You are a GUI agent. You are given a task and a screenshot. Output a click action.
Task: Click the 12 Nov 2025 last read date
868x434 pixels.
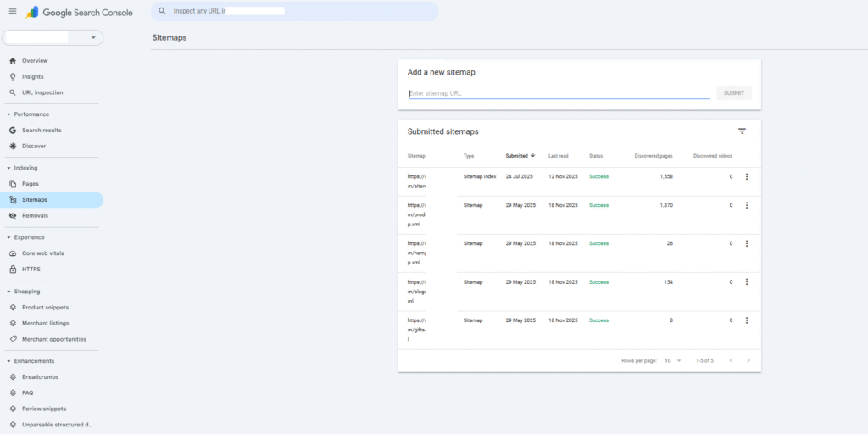coord(563,176)
